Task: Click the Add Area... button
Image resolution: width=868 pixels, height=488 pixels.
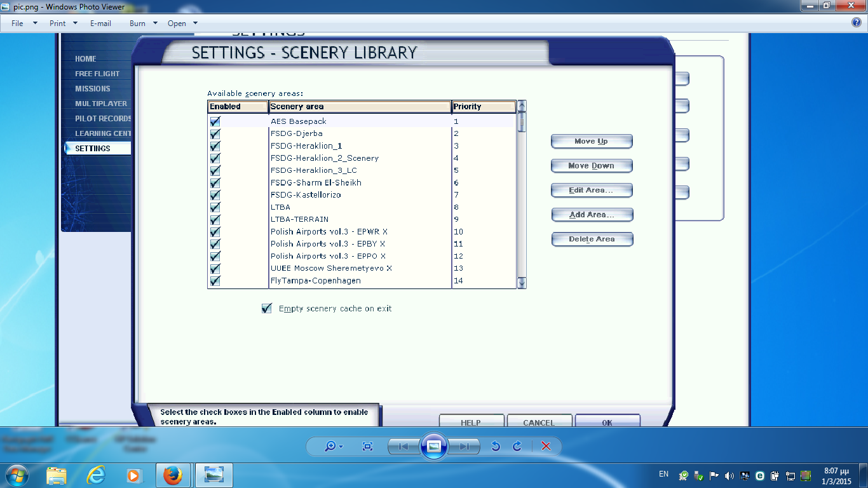Action: pos(592,215)
